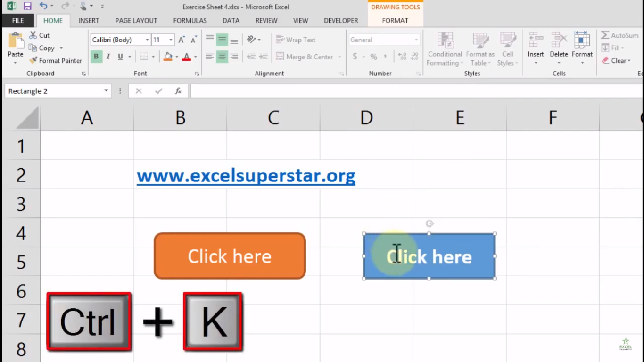The image size is (644, 362).
Task: Go to the DEVELOPER tab
Action: click(x=341, y=20)
